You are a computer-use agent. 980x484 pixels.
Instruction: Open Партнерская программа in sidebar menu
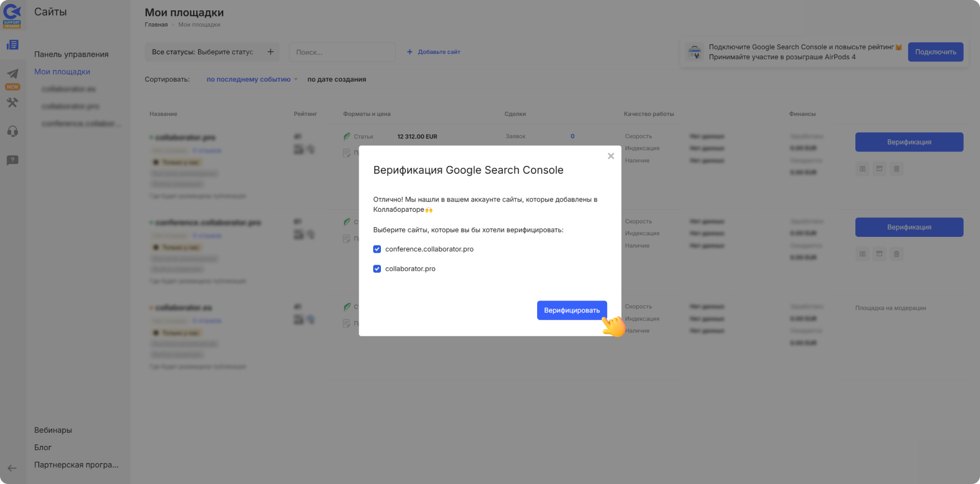(x=76, y=465)
